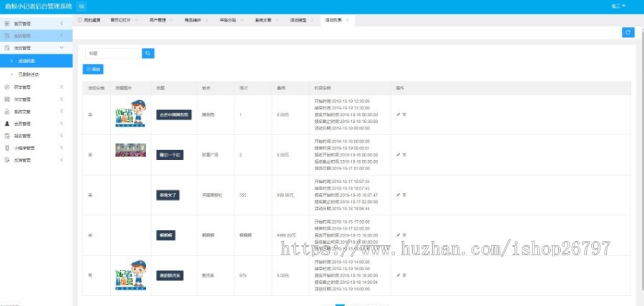Click the blue magnifier search button
644x306 pixels.
click(x=148, y=54)
